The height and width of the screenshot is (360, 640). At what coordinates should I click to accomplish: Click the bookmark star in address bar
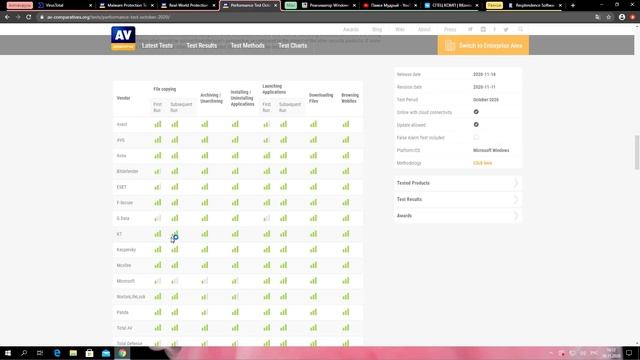(x=609, y=17)
